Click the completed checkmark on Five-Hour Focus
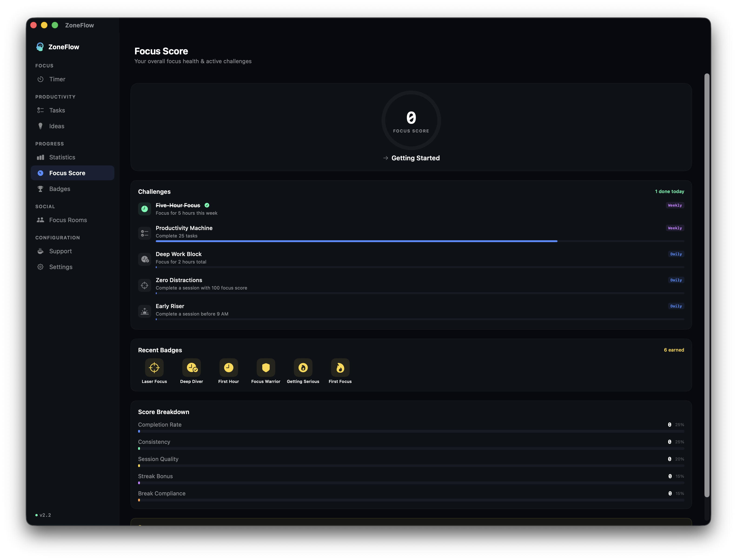The height and width of the screenshot is (560, 737). (x=206, y=205)
